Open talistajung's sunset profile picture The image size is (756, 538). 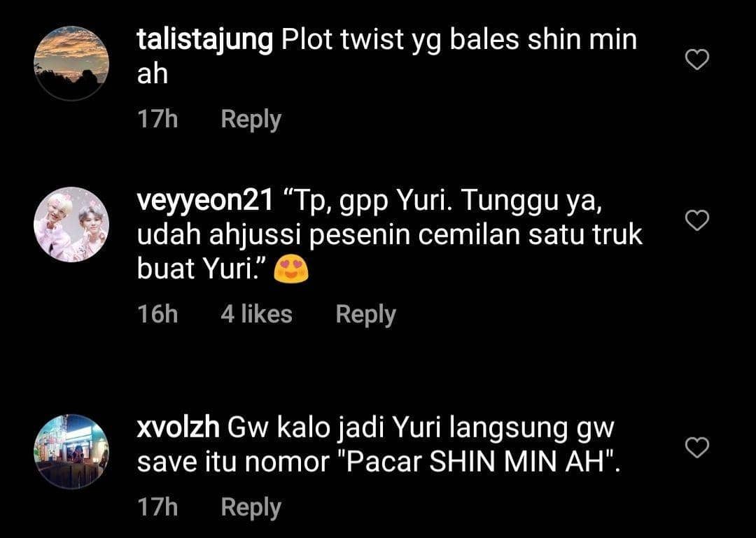pos(71,63)
